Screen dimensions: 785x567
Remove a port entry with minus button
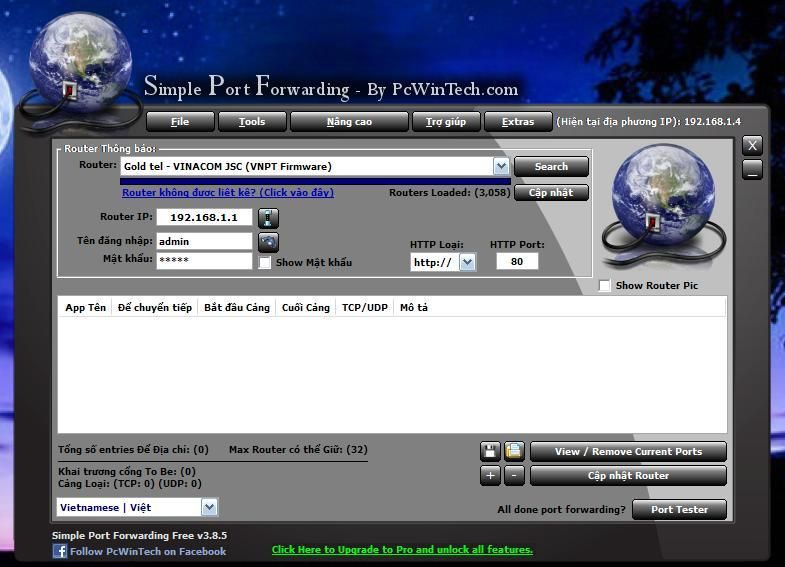[x=514, y=476]
